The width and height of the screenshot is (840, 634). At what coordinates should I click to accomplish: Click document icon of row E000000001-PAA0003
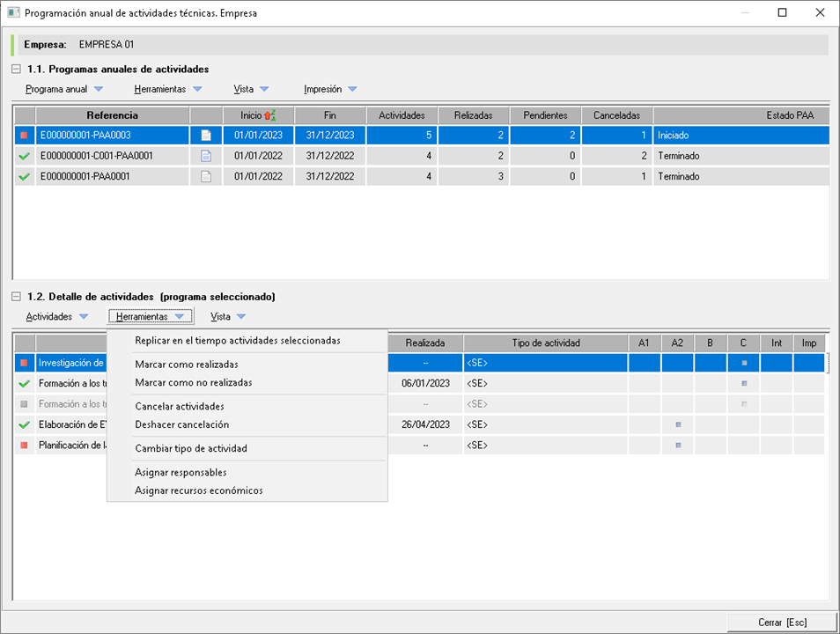[206, 136]
